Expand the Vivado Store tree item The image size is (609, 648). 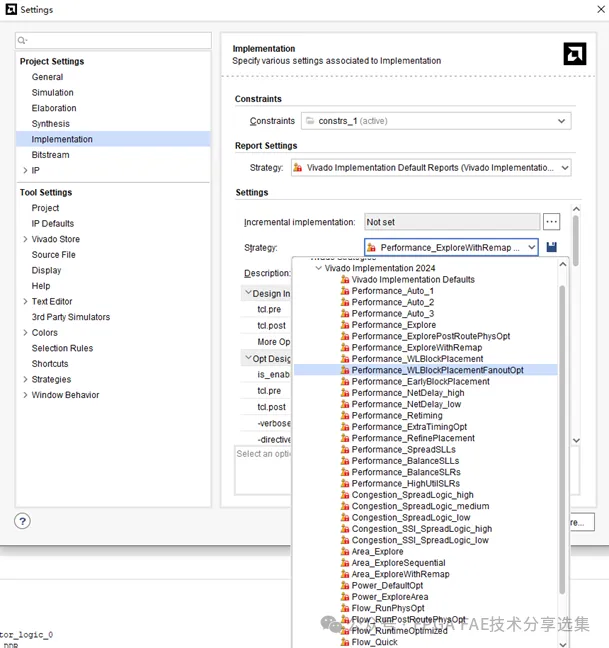coord(25,239)
